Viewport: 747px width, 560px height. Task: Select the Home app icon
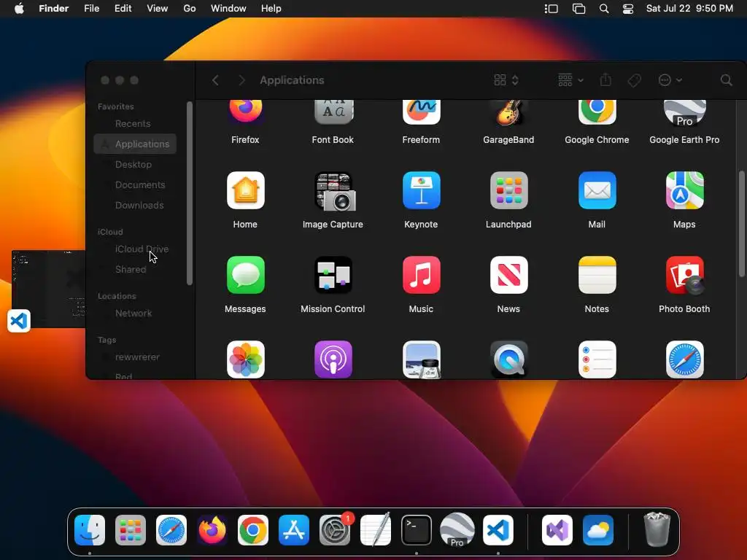coord(245,190)
